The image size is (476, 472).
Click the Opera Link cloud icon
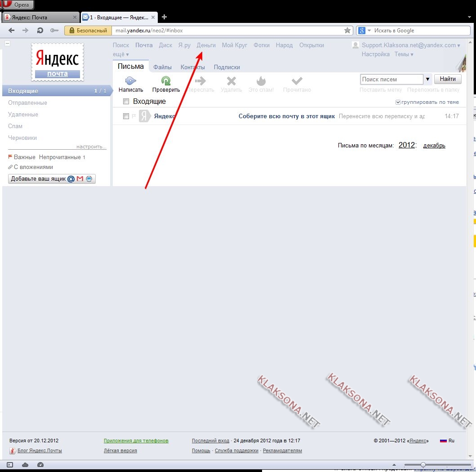click(x=25, y=465)
